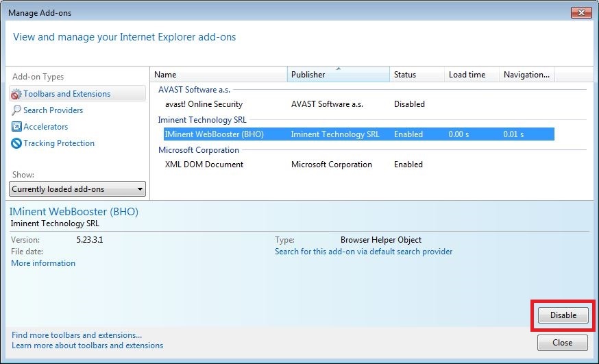Select Search Providers add-on type
This screenshot has width=599, height=364.
pyautogui.click(x=53, y=110)
